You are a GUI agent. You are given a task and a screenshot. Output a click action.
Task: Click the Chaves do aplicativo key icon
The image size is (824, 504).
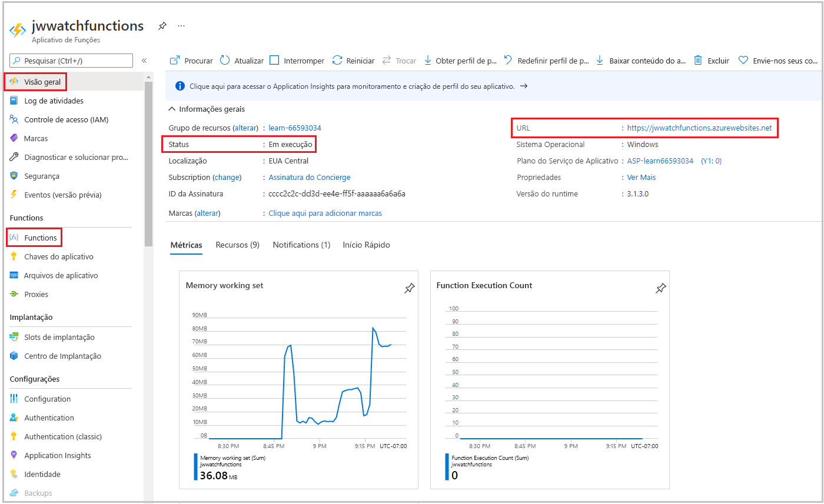point(14,256)
